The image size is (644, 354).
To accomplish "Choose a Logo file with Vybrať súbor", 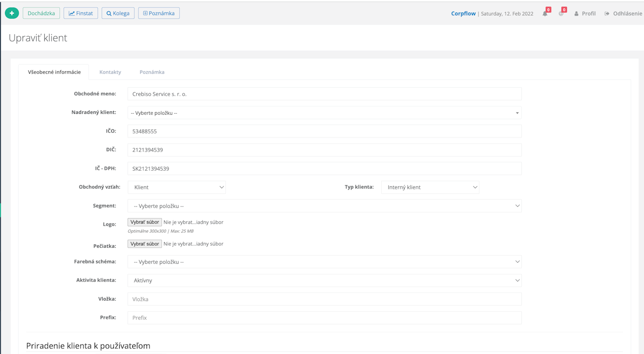I will pos(145,222).
